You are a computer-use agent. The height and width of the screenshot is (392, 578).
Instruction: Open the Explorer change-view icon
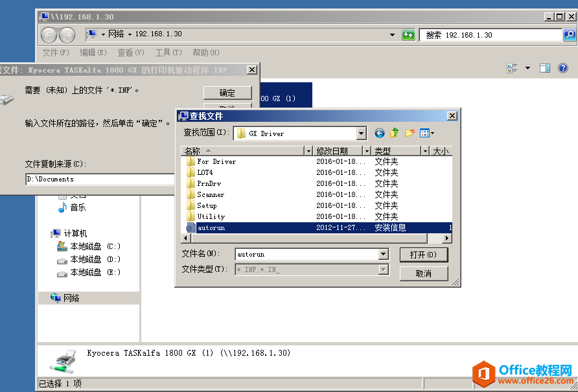point(512,68)
